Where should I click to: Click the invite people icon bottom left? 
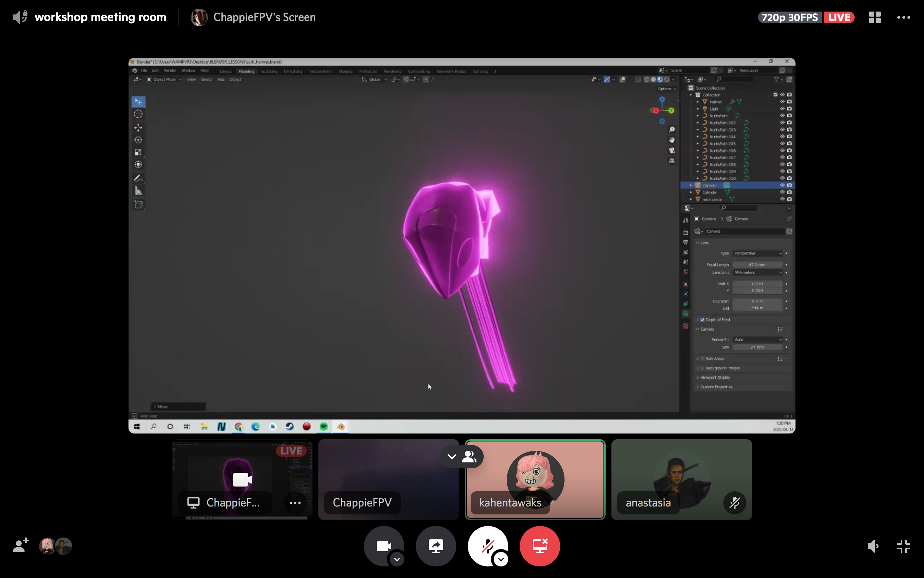tap(21, 545)
